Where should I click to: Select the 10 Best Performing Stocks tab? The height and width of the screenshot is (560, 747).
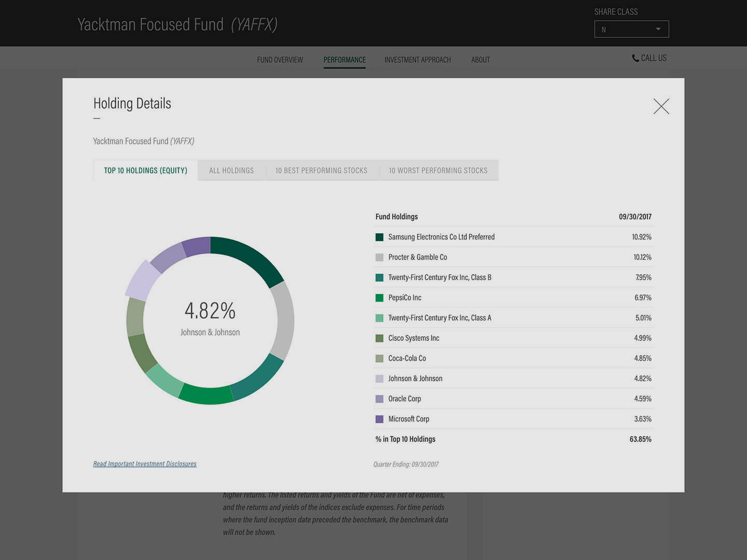[321, 171]
